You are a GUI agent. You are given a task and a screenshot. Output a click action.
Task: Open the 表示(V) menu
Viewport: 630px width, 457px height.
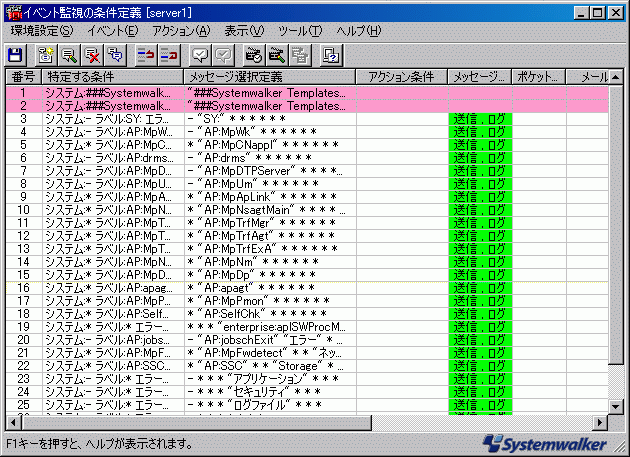[x=244, y=31]
